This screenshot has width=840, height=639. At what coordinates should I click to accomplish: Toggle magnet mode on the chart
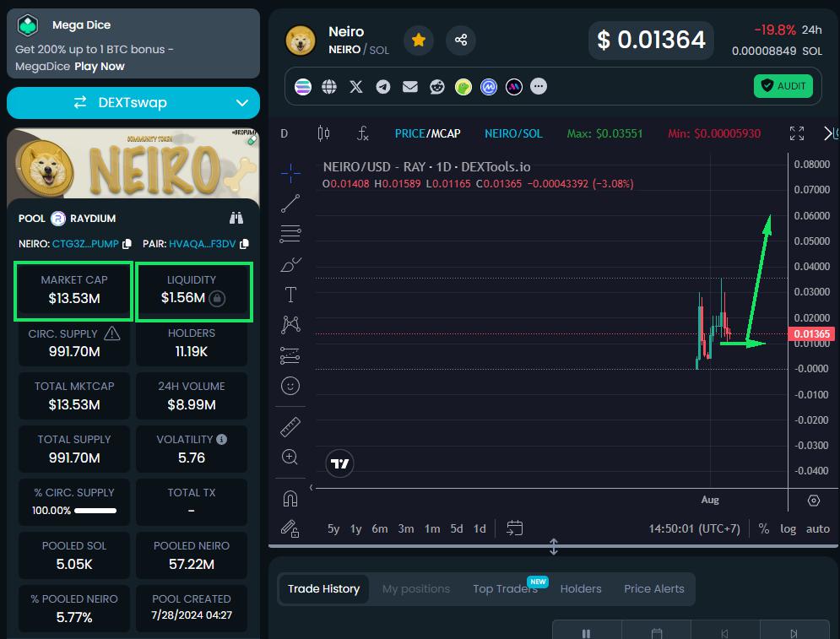(290, 499)
